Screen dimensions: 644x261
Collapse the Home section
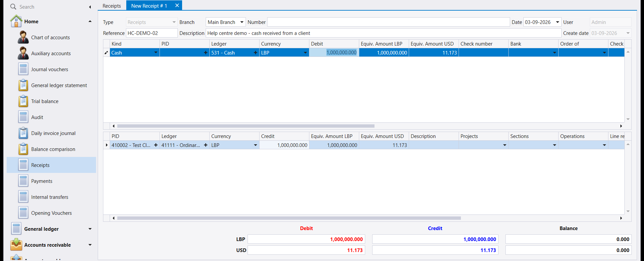point(90,21)
